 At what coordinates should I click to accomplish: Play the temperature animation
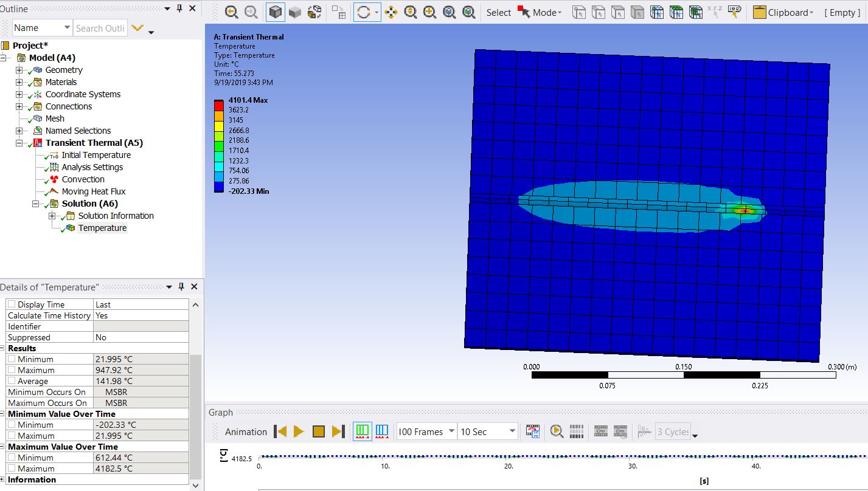tap(299, 431)
